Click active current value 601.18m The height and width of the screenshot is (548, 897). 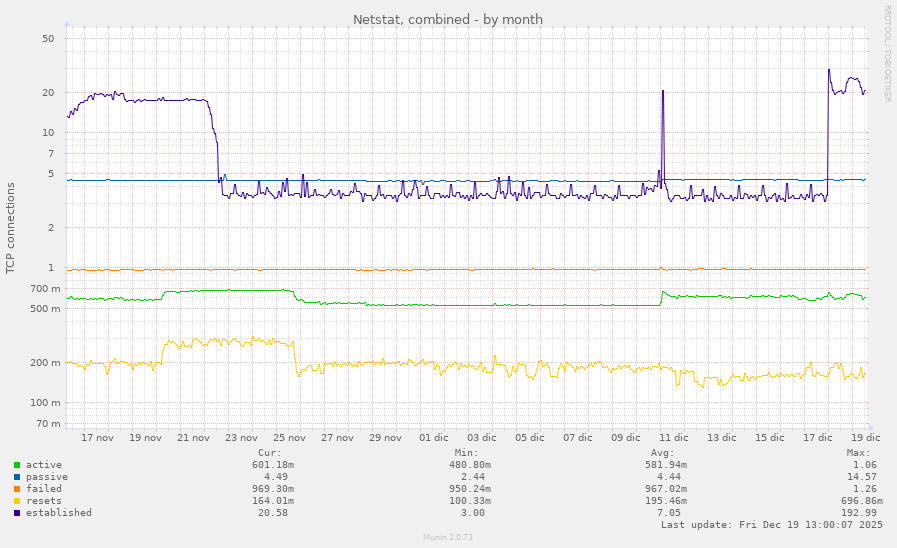coord(273,465)
